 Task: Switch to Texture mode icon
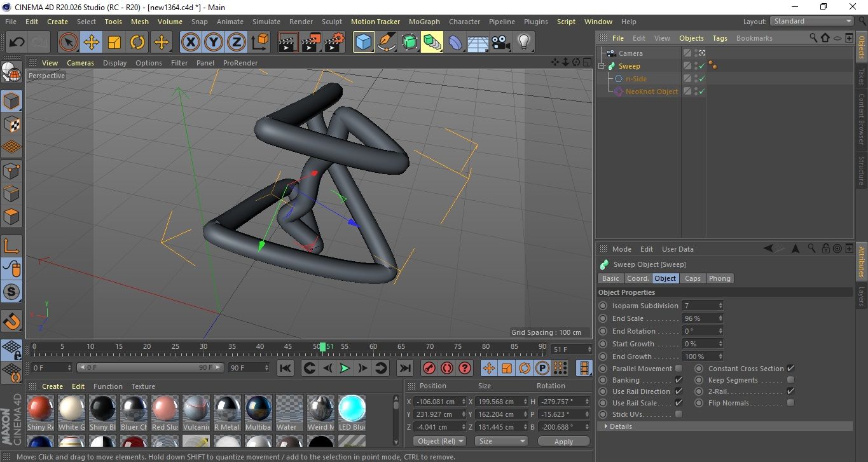(x=11, y=125)
